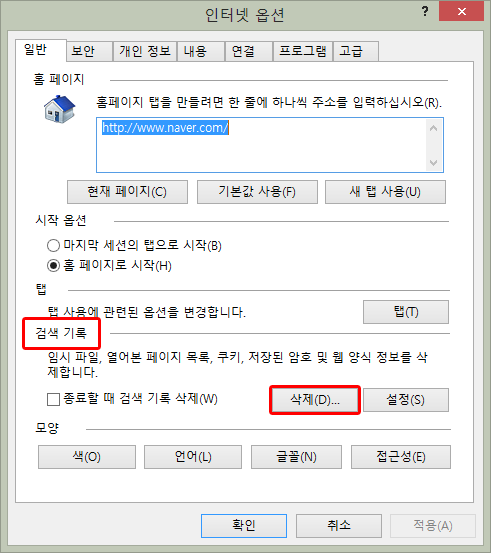Click the home page list scroll up arrow

tap(434, 128)
